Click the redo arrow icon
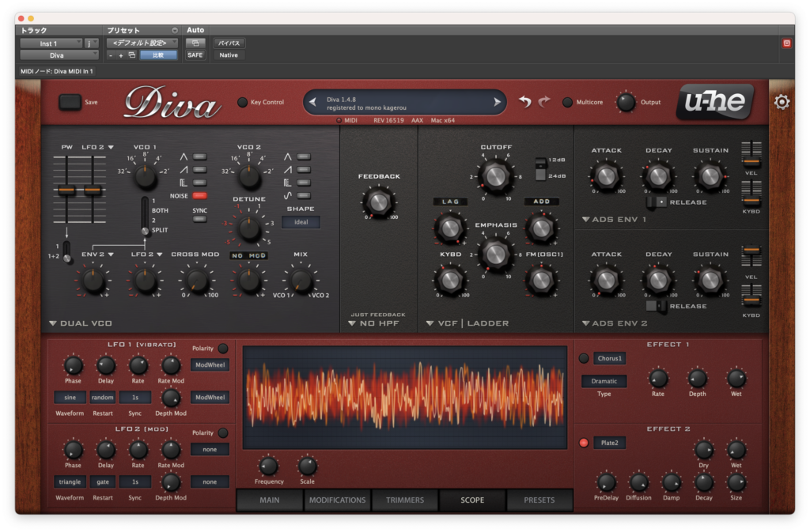The width and height of the screenshot is (810, 532). pyautogui.click(x=544, y=102)
